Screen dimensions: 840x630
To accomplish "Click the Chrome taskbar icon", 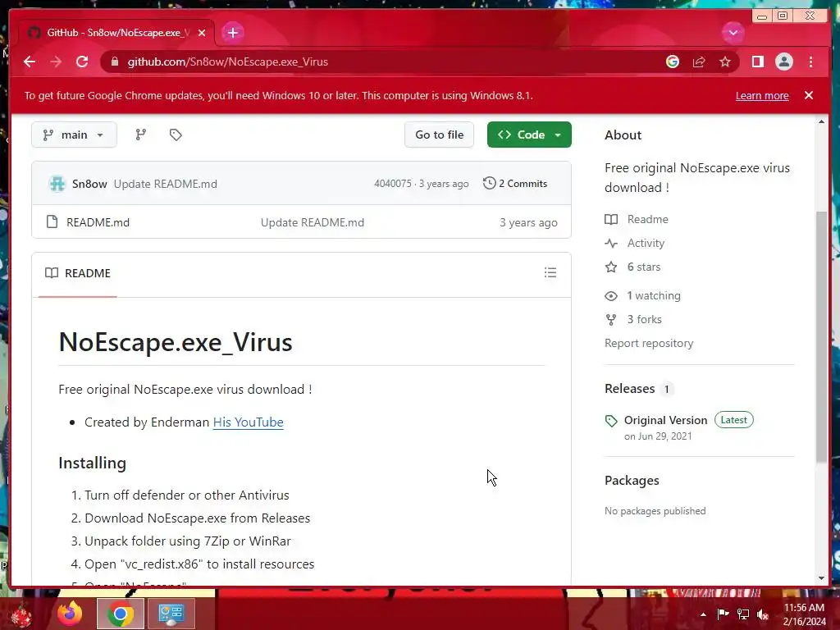I will [121, 614].
